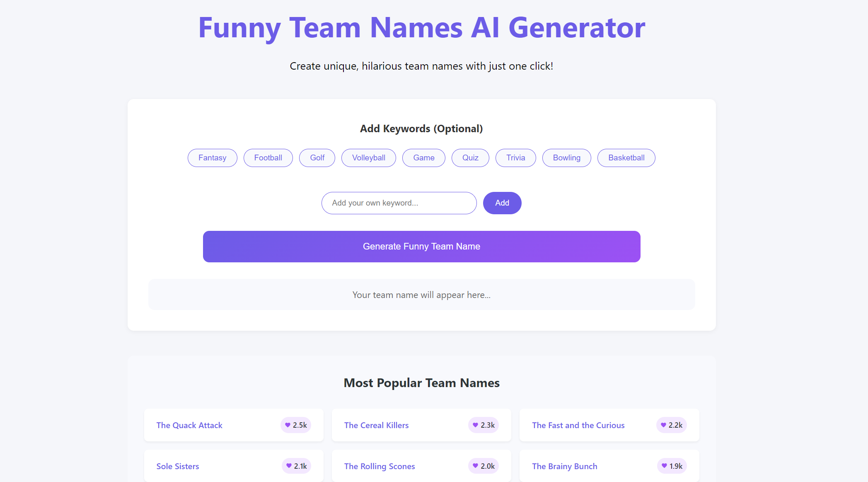Screen dimensions: 868x482
Task: Click the Sole Sisters heart icon
Action: tap(289, 466)
